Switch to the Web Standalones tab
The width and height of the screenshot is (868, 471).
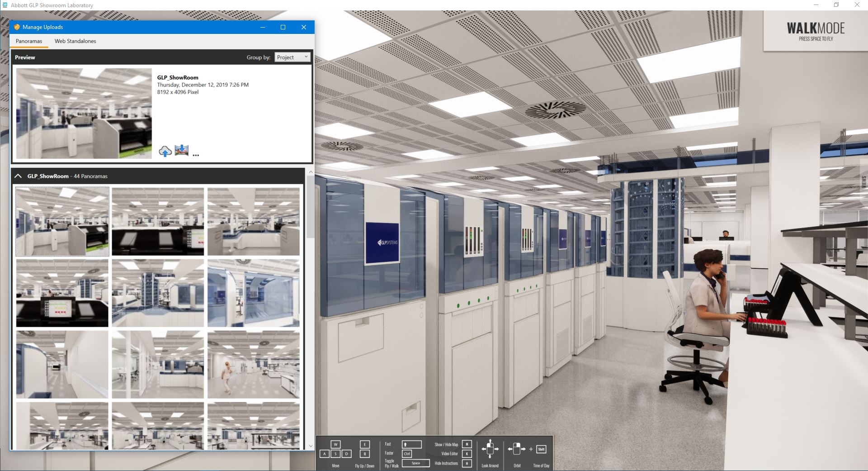75,41
